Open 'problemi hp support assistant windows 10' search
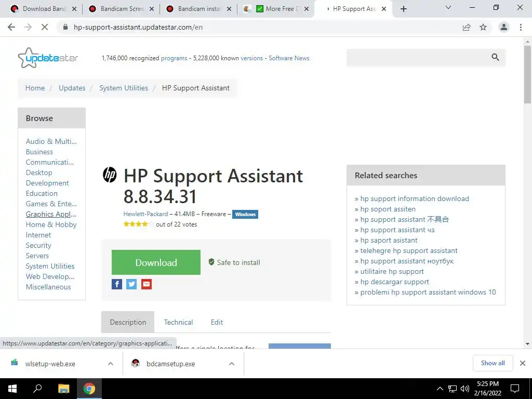532x399 pixels. tap(428, 292)
